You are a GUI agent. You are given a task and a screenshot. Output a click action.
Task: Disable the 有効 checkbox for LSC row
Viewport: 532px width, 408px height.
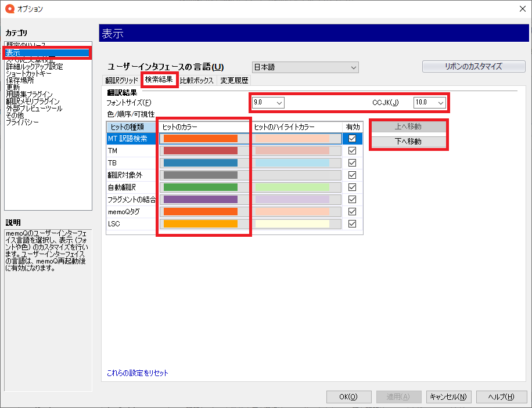click(x=352, y=224)
